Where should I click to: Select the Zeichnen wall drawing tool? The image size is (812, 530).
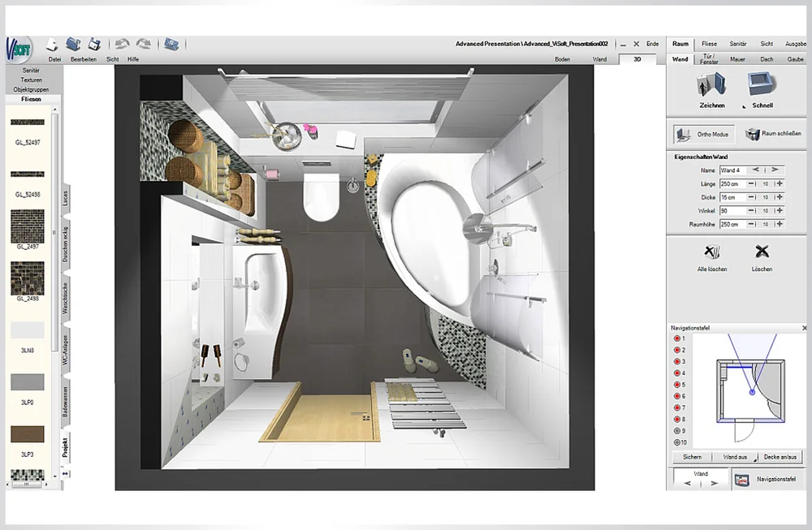click(711, 84)
